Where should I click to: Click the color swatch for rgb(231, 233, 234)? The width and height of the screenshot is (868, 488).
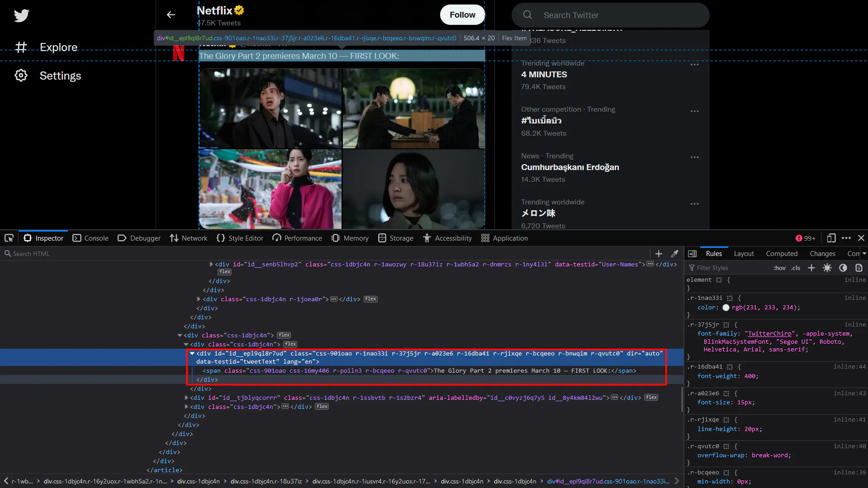(726, 308)
